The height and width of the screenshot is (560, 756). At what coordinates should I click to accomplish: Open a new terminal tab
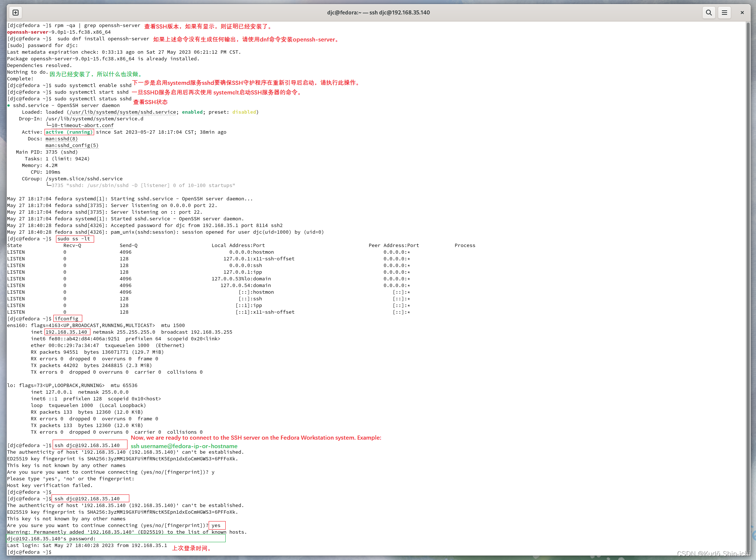tap(16, 13)
